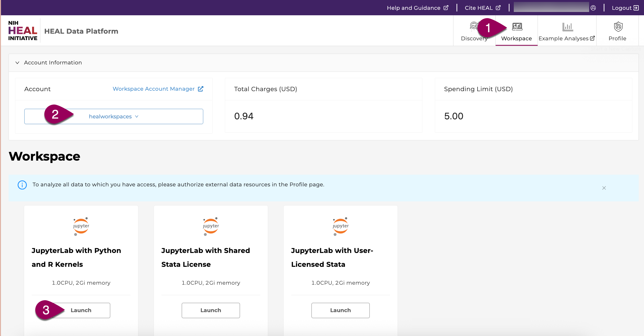Launch JupyterLab with Shared Stata License

(211, 310)
